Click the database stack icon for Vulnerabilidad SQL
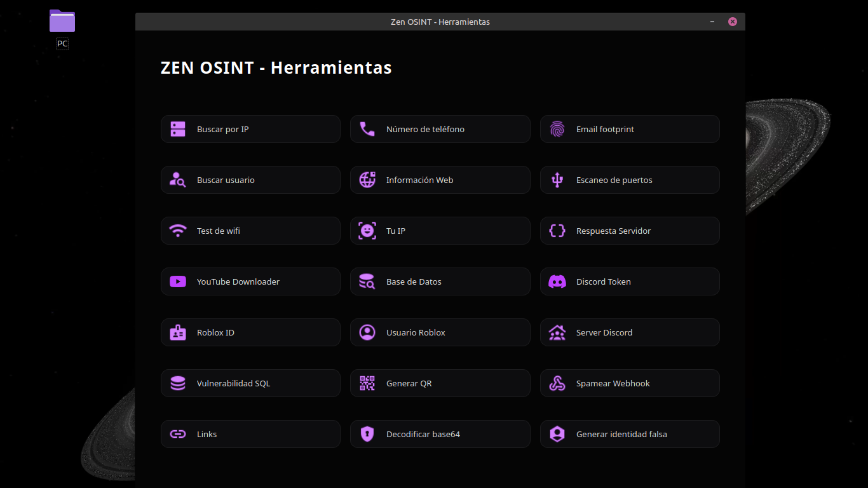 (x=178, y=383)
